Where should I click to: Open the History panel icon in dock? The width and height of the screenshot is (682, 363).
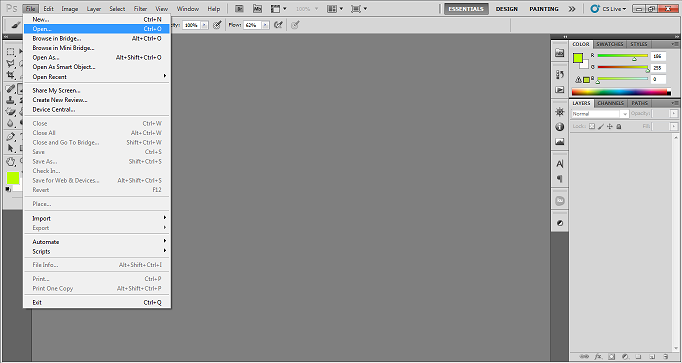(x=560, y=74)
